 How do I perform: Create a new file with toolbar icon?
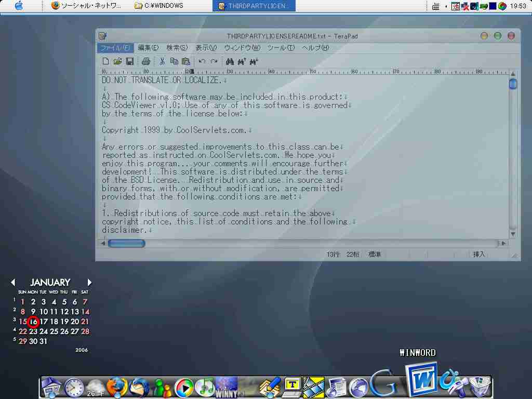click(x=105, y=61)
